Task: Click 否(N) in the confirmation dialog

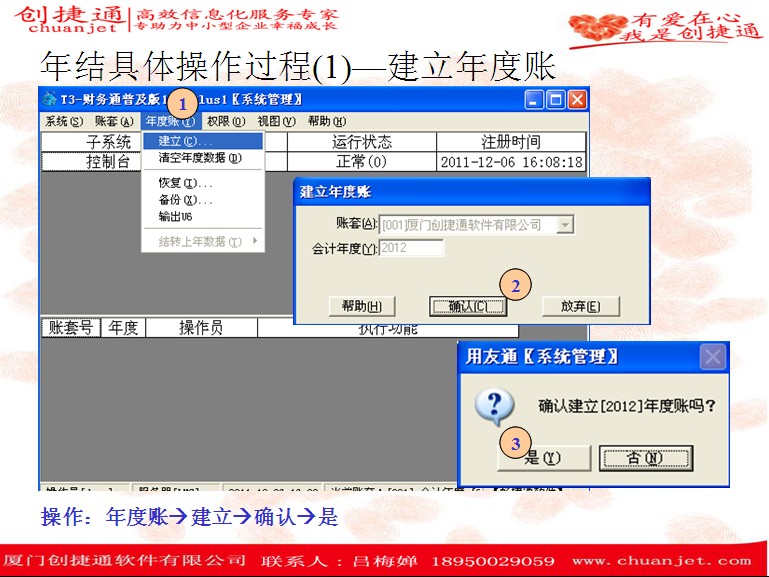Action: [x=646, y=458]
